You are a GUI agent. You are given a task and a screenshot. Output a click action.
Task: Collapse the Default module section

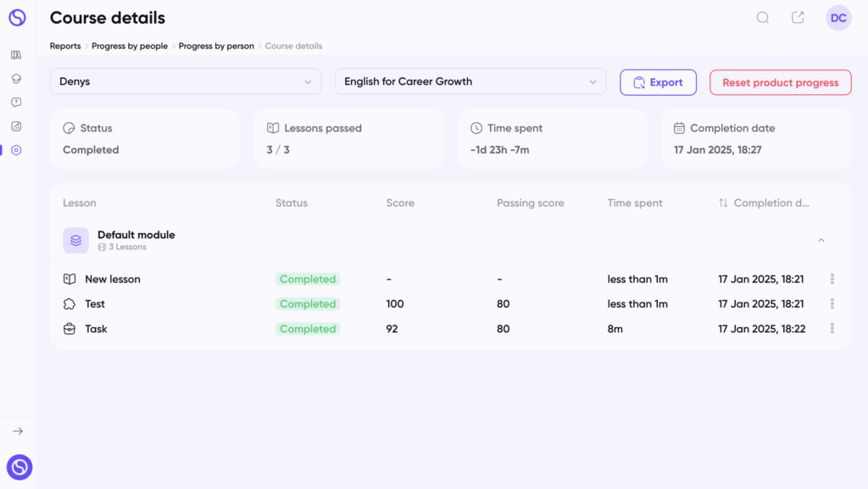coord(821,240)
